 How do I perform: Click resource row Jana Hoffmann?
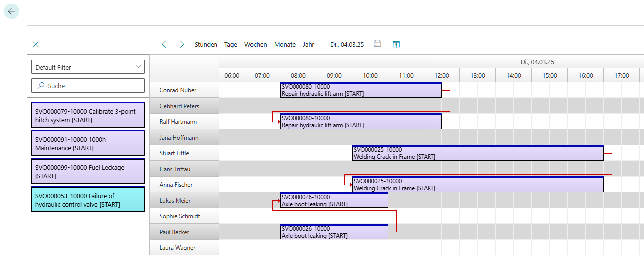coord(184,137)
